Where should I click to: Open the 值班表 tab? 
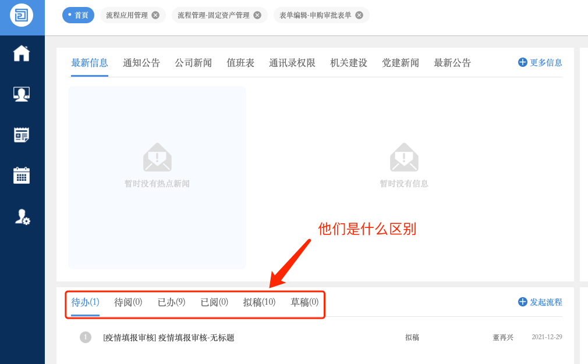coord(240,63)
